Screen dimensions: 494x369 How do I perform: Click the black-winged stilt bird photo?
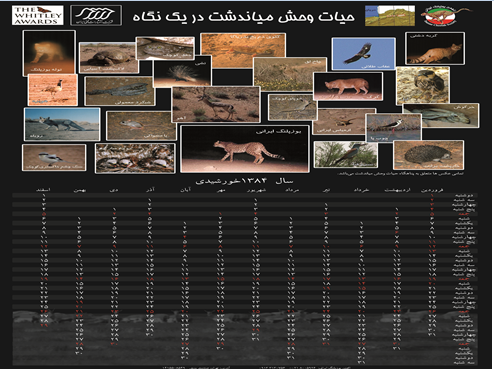[x=393, y=128]
